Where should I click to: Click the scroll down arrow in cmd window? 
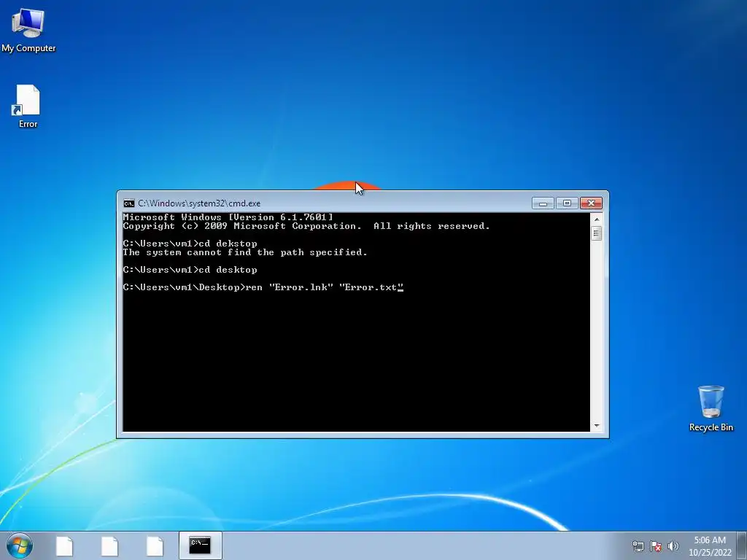click(x=597, y=426)
